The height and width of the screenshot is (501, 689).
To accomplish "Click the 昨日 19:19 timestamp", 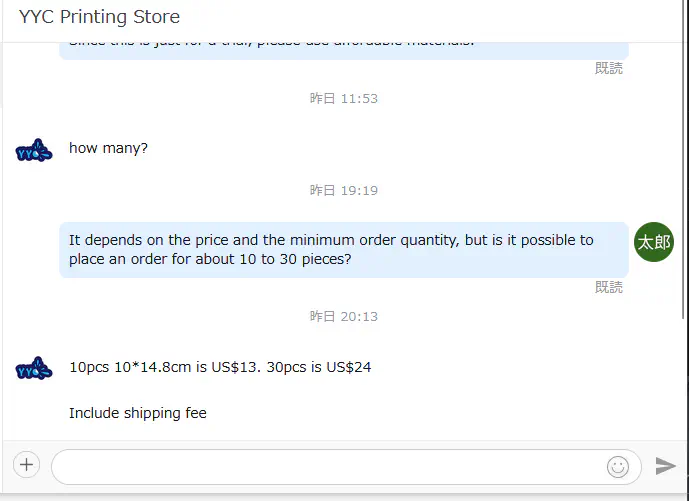I will [343, 190].
